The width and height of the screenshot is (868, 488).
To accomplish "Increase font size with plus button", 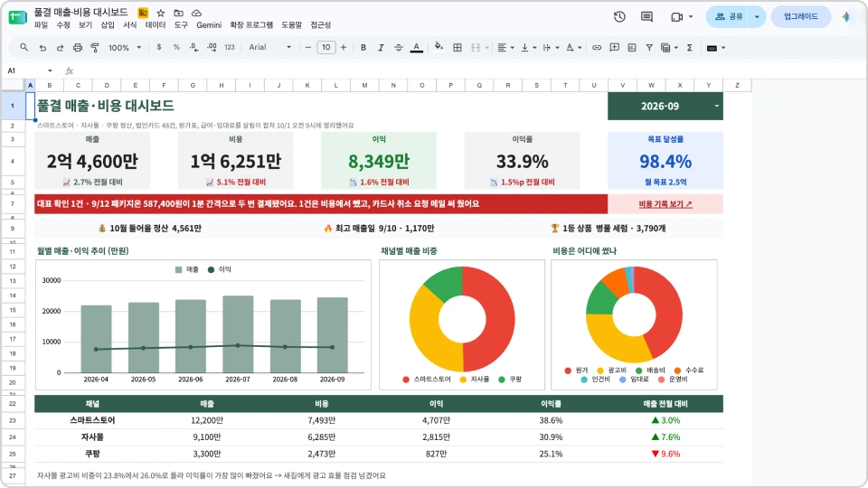I will (x=344, y=48).
